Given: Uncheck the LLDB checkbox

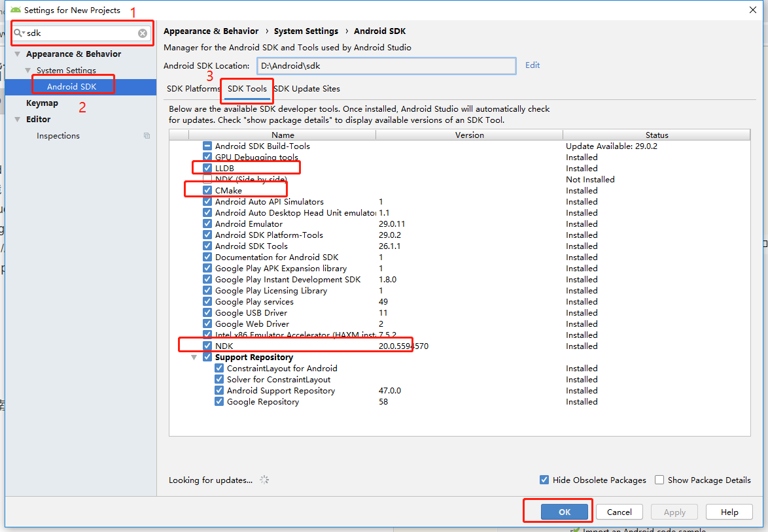Looking at the screenshot, I should [207, 169].
